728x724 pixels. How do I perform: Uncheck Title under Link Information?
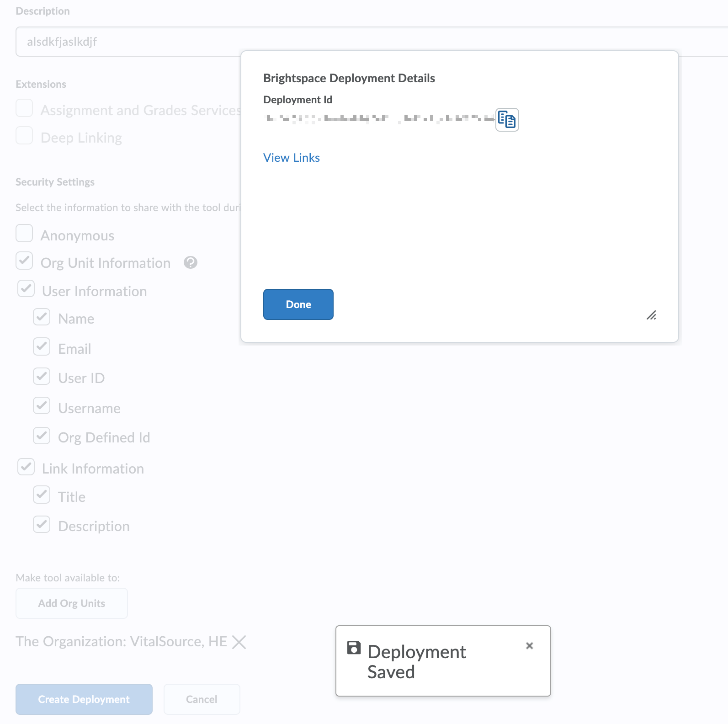click(42, 495)
